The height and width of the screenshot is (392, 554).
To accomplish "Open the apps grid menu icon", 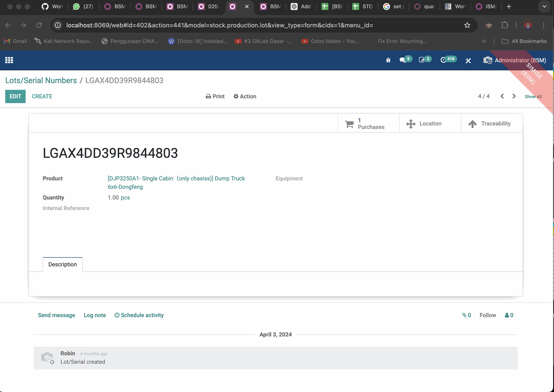I will click(x=9, y=60).
